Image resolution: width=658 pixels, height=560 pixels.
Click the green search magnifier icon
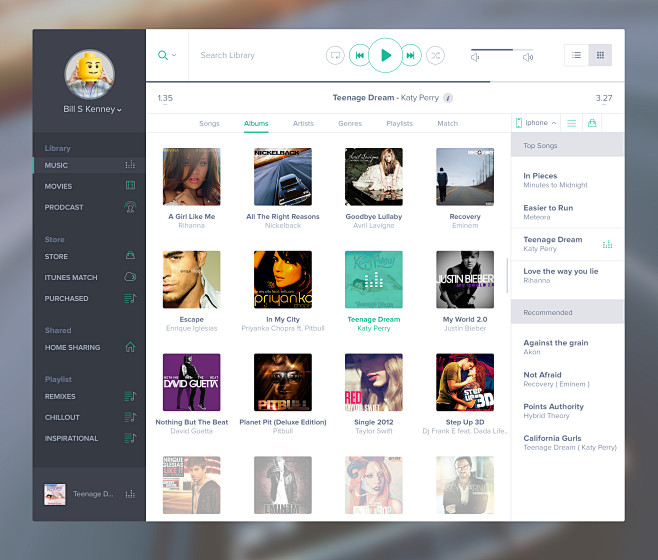click(163, 55)
